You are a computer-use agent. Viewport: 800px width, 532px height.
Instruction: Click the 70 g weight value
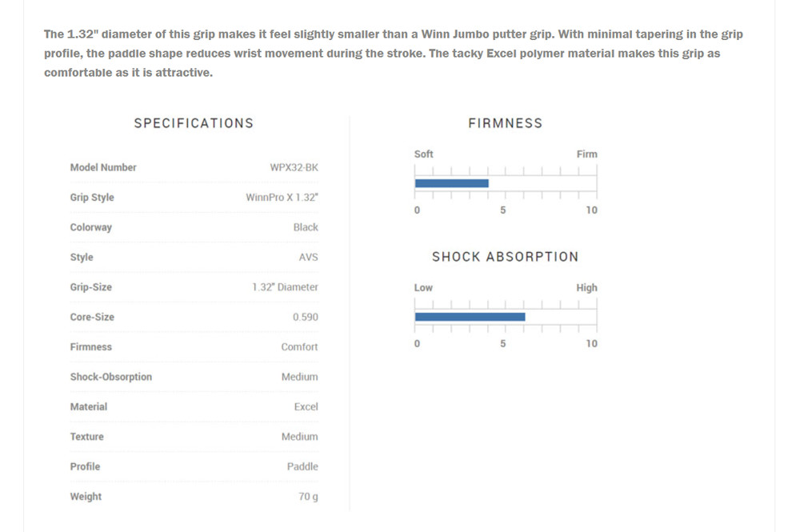tap(308, 497)
